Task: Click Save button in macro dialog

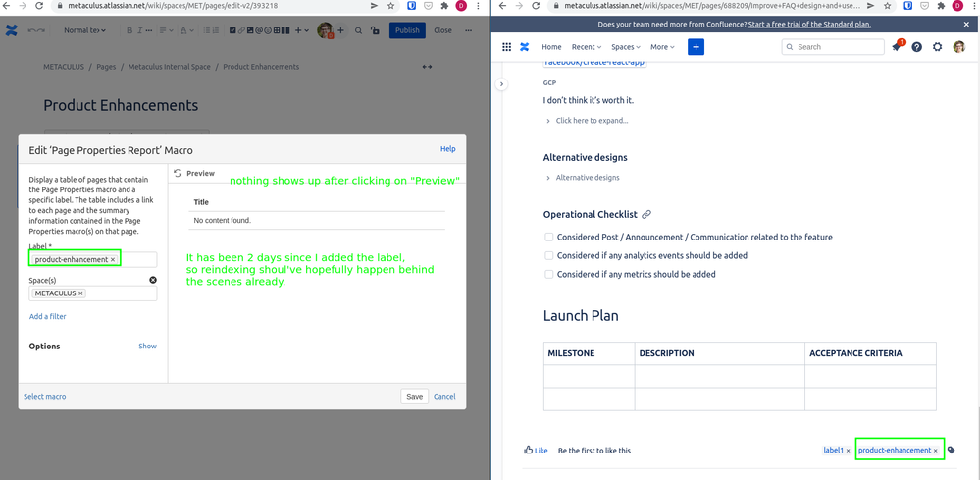Action: pyautogui.click(x=414, y=397)
